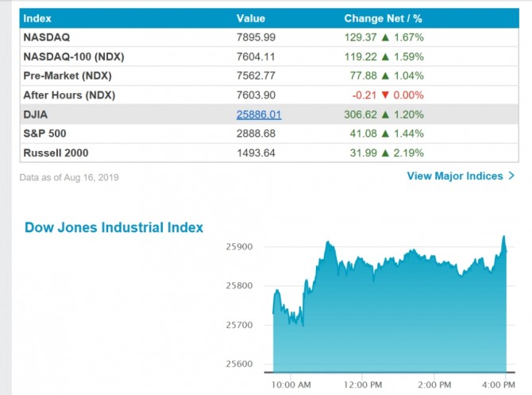Select the S&P 500 row

coord(45,134)
